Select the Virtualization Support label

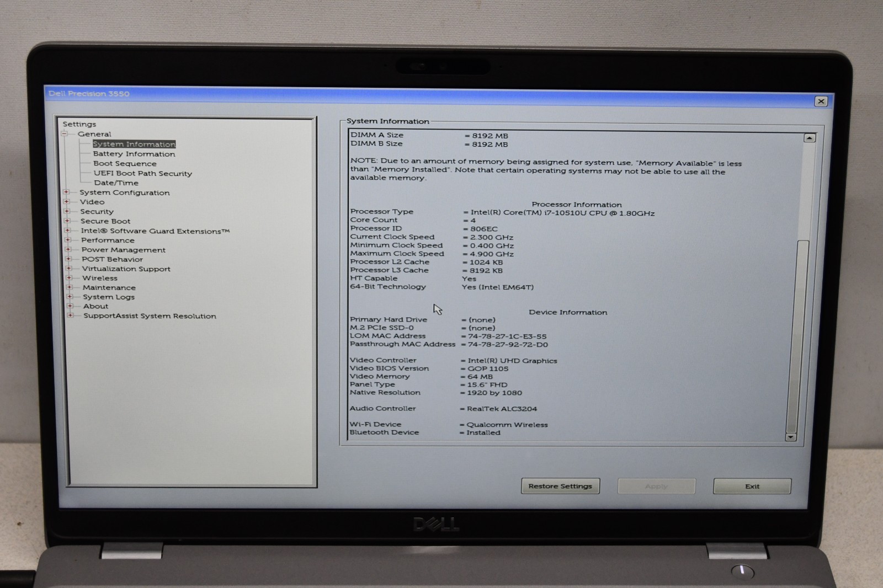coord(126,269)
